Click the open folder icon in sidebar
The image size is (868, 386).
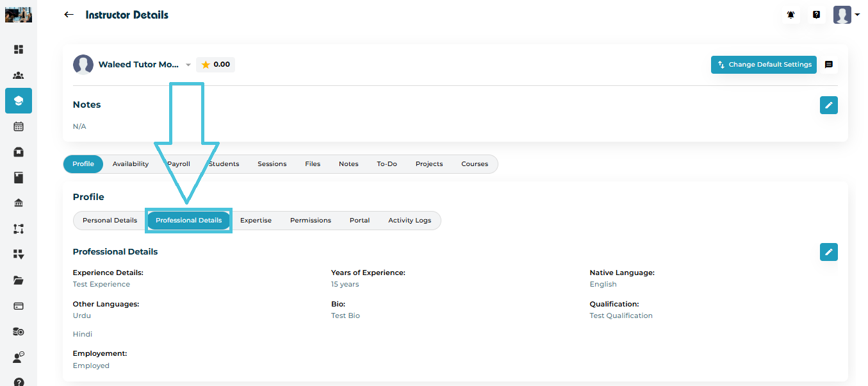tap(19, 280)
